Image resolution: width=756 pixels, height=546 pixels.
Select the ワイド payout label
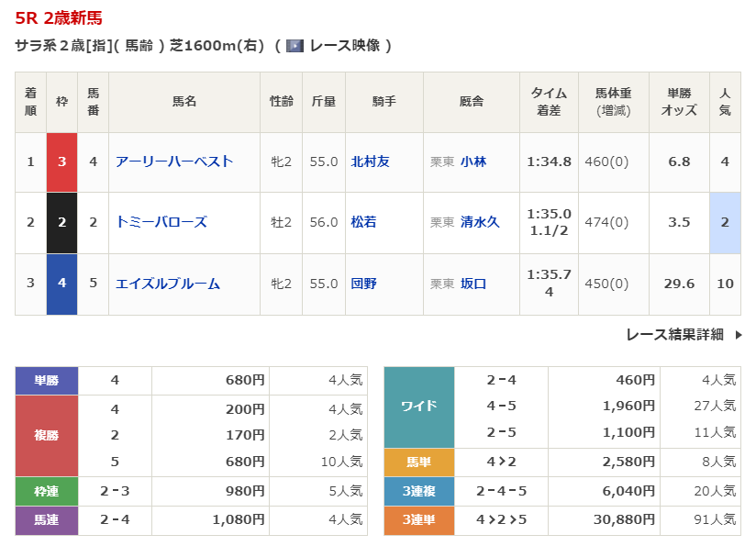click(418, 406)
